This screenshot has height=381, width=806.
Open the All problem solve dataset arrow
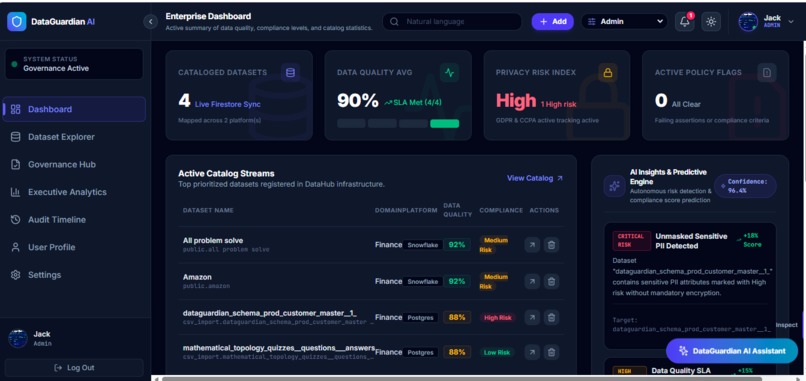(532, 245)
